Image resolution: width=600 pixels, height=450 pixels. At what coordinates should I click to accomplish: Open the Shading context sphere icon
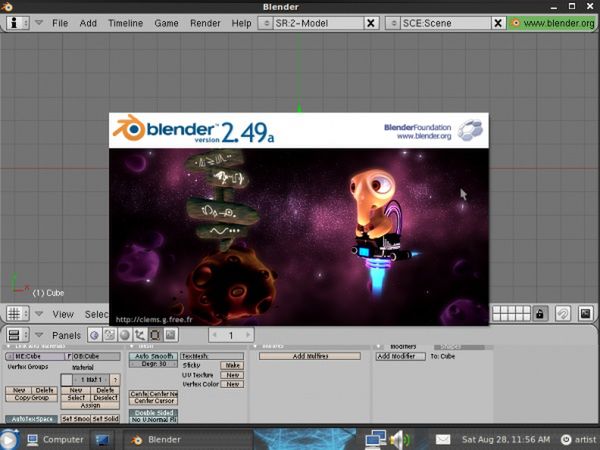point(124,335)
